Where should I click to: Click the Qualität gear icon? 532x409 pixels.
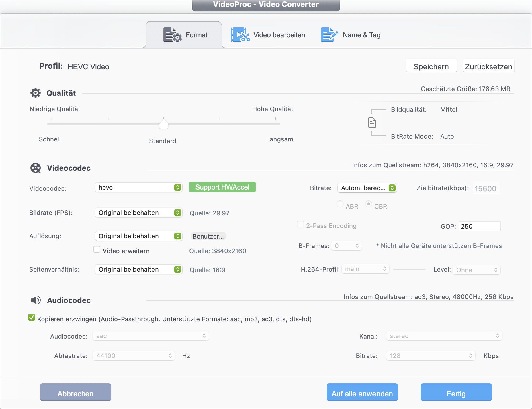[x=36, y=93]
